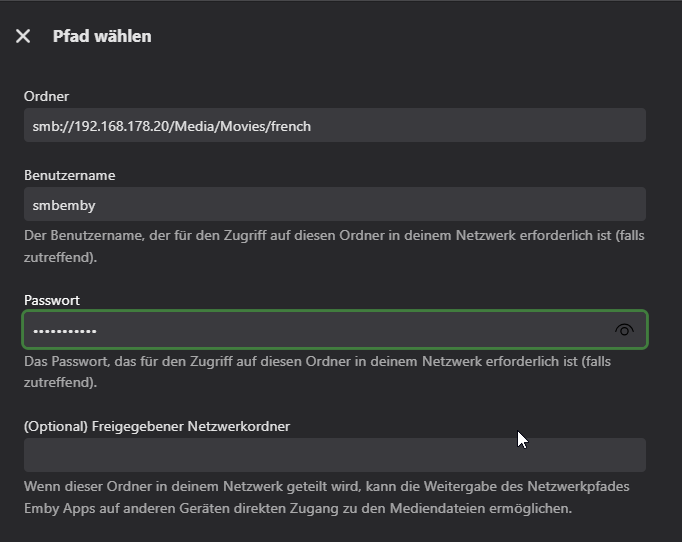
Task: Show the hidden password with eye icon
Action: 625,330
